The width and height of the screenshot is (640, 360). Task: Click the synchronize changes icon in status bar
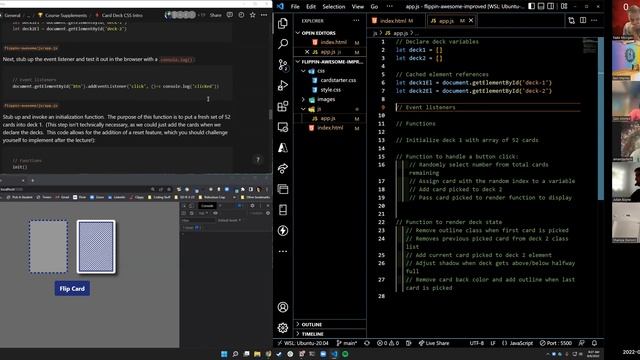(x=367, y=343)
